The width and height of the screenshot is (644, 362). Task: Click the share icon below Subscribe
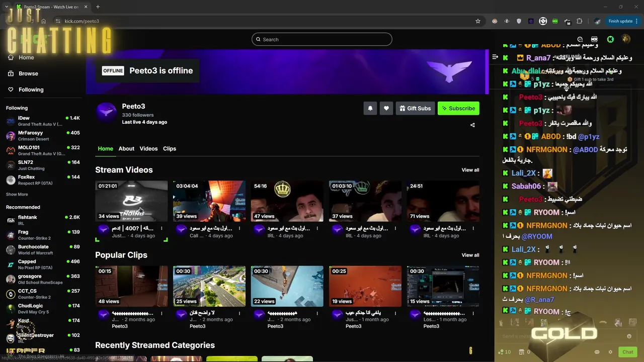[472, 125]
